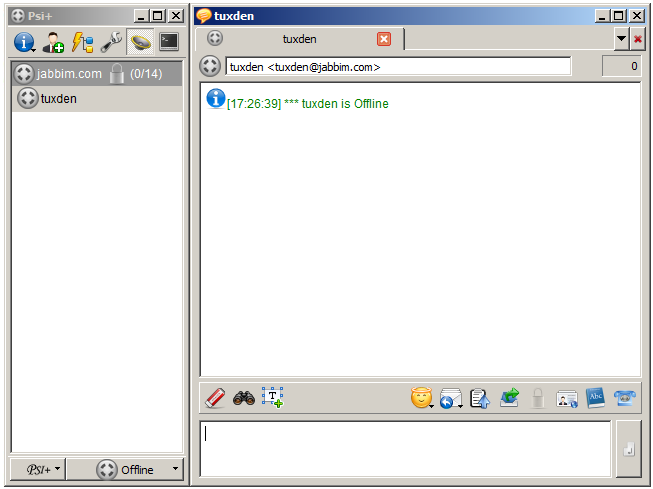The image size is (653, 489).
Task: Close the tuxden chat tab
Action: (384, 39)
